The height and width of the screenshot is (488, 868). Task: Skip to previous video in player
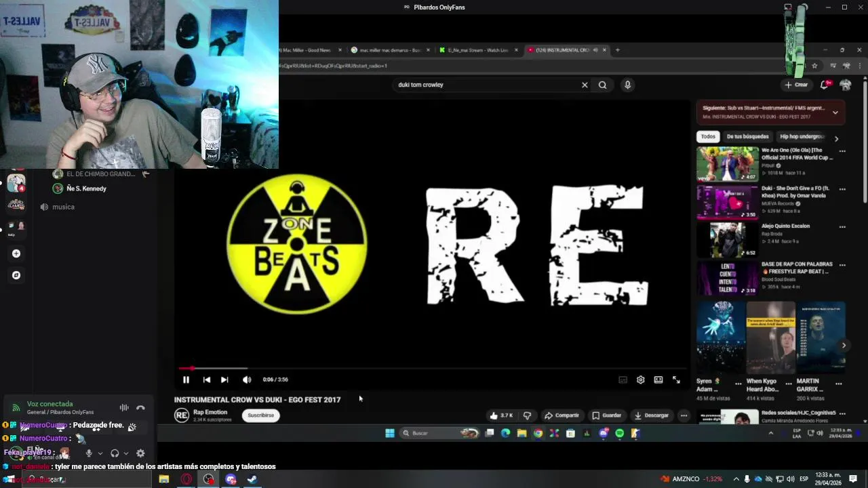[x=207, y=380]
